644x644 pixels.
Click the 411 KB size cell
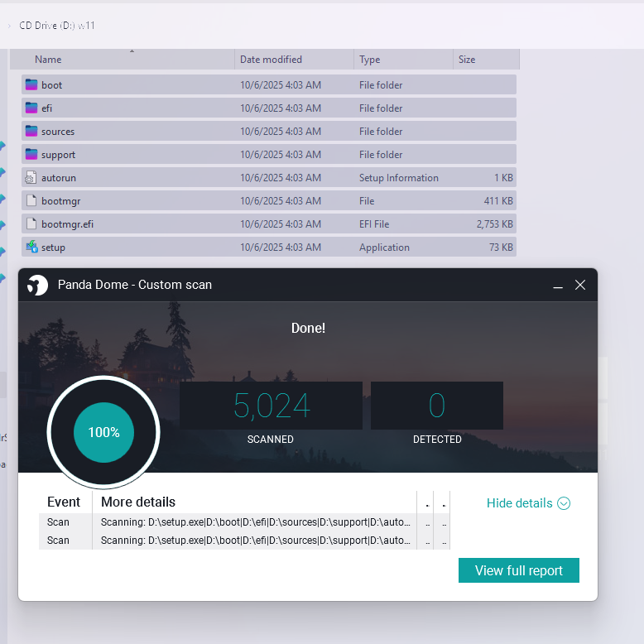(x=498, y=201)
